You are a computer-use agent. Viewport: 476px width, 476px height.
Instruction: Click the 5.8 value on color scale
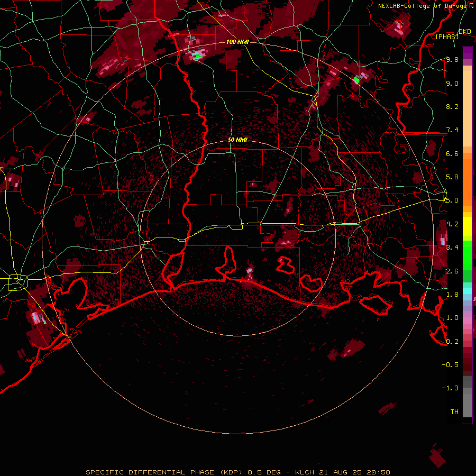[452, 177]
